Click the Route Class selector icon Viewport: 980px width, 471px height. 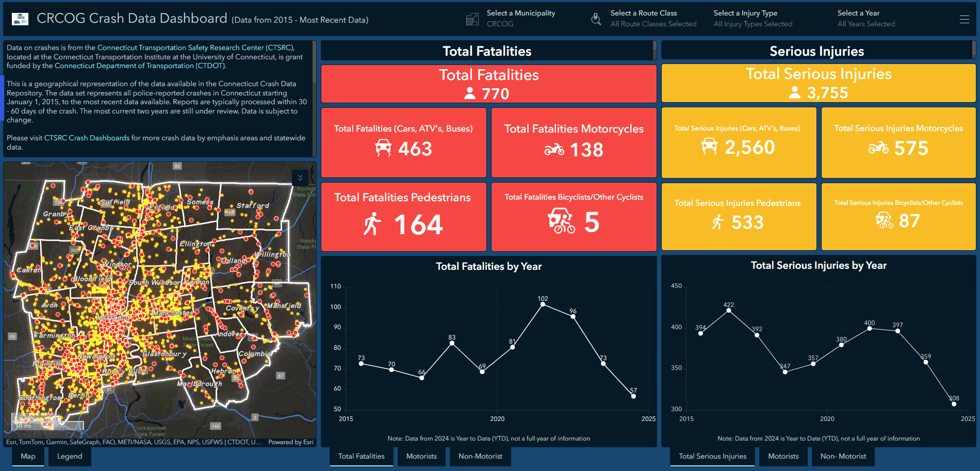tap(596, 19)
